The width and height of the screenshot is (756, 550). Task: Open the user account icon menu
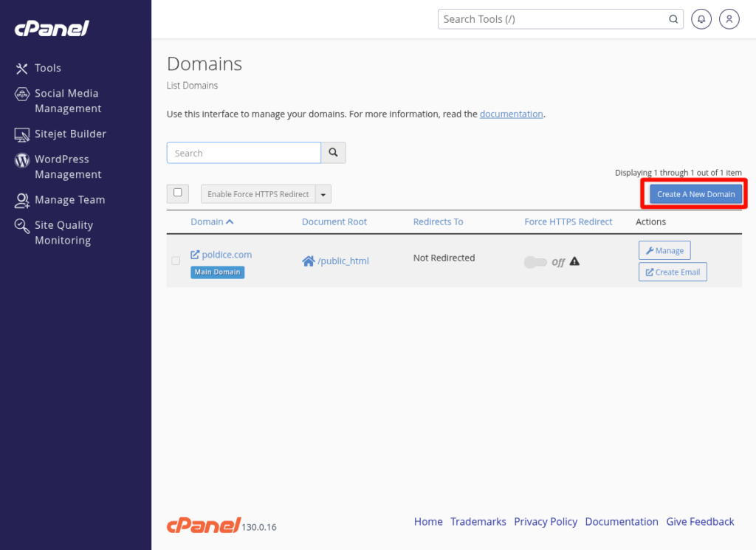pyautogui.click(x=729, y=19)
